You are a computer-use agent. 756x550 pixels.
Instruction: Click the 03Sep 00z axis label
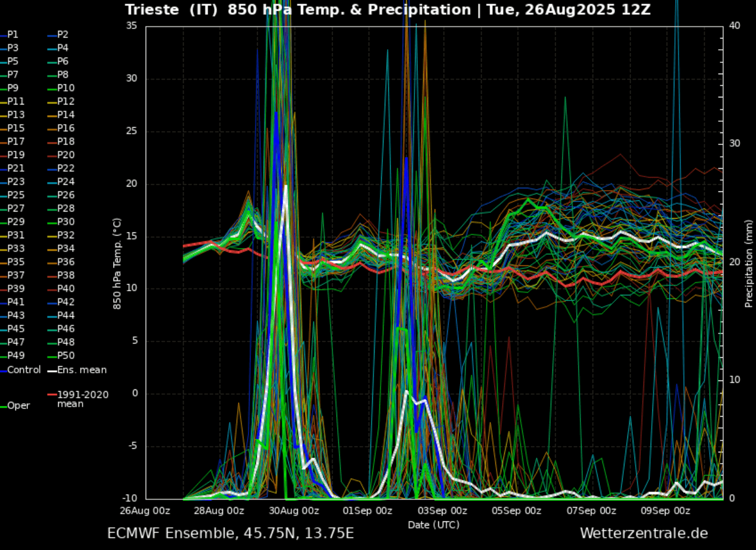point(443,511)
